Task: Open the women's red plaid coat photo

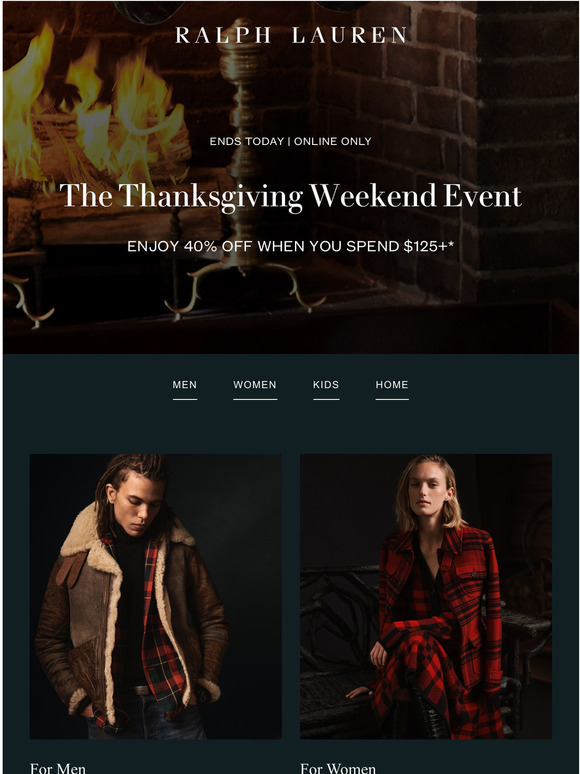Action: click(425, 596)
